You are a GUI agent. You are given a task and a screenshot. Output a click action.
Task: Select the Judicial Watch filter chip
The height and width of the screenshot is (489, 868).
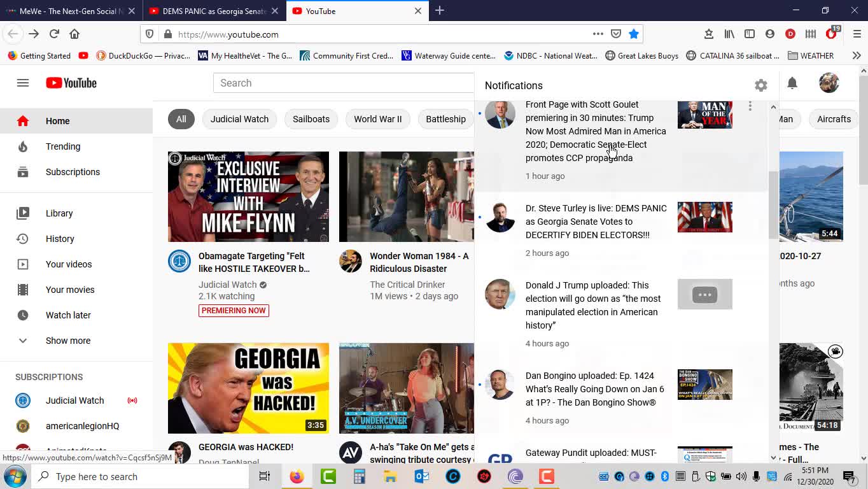(239, 119)
